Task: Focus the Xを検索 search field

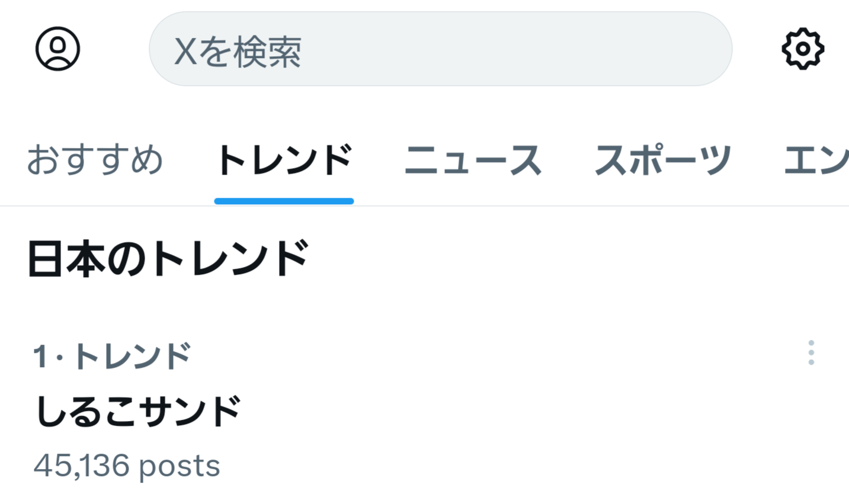Action: tap(440, 49)
